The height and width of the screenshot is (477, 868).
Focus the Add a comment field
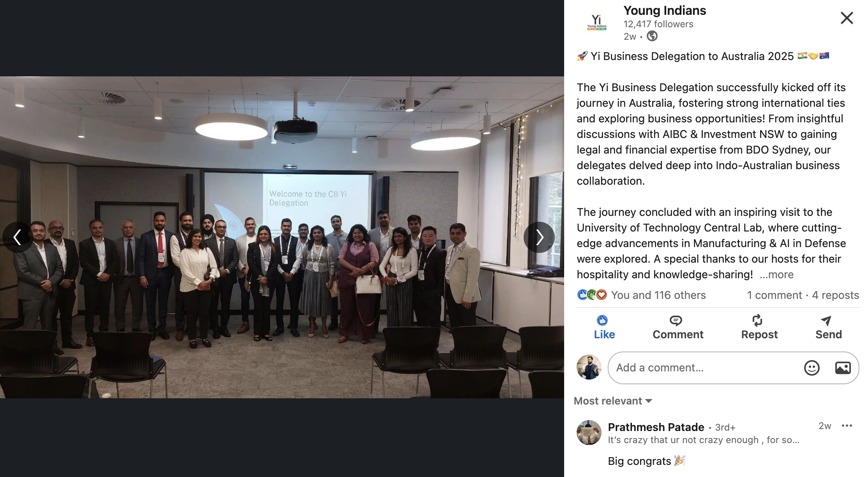[704, 367]
